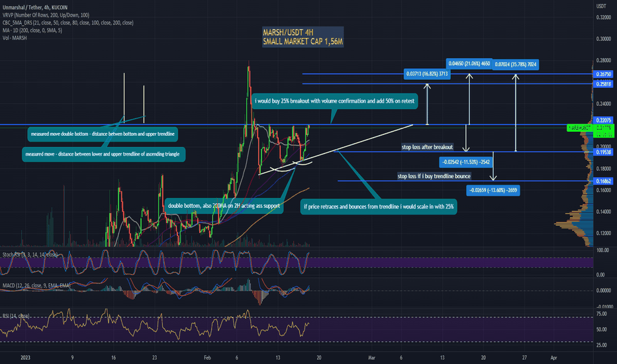
Task: Select the 'buy 25% breakout' callout note
Action: (x=334, y=101)
